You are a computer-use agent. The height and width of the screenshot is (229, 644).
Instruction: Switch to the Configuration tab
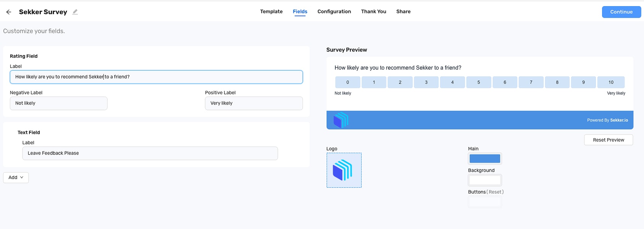334,11
